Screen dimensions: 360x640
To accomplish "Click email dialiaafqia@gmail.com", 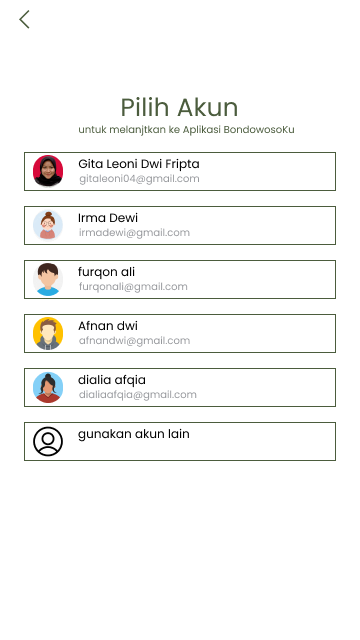I will [x=138, y=394].
